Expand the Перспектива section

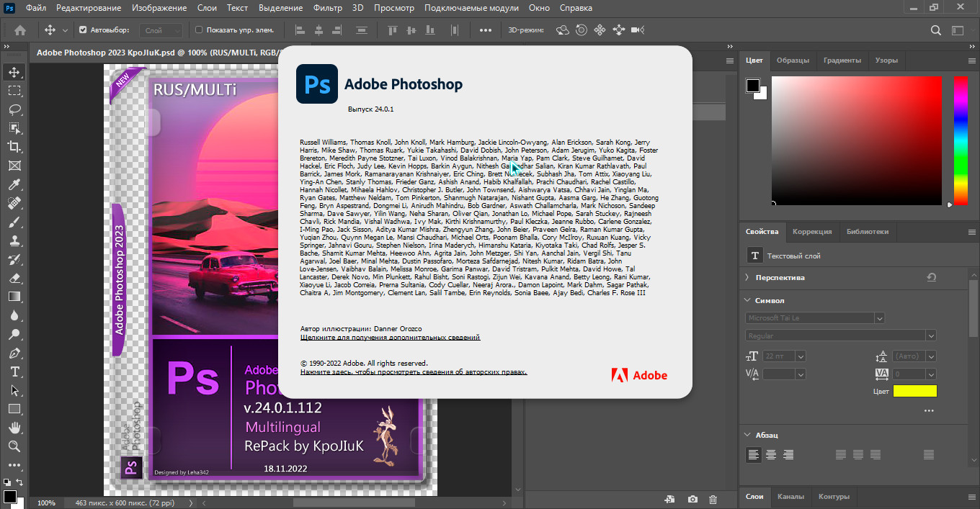[747, 277]
